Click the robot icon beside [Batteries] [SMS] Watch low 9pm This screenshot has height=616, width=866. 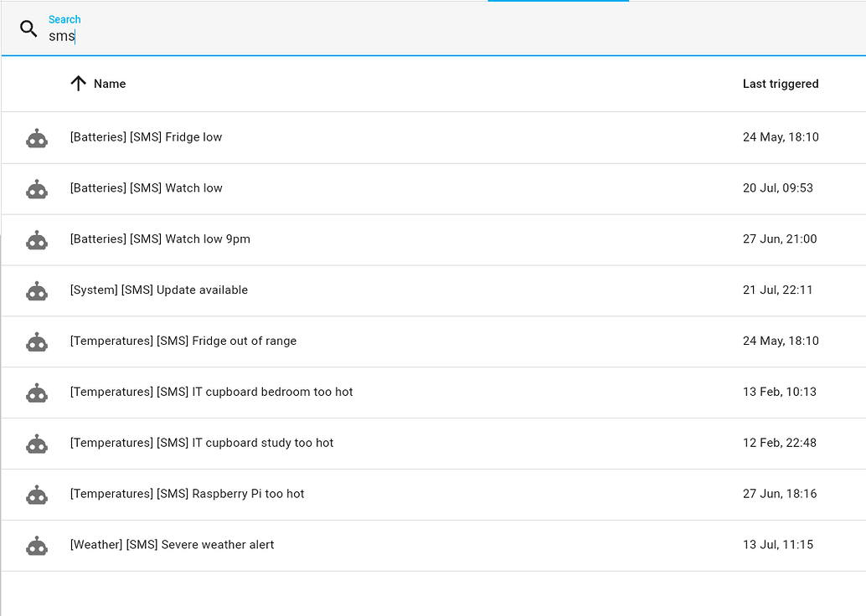click(x=37, y=239)
